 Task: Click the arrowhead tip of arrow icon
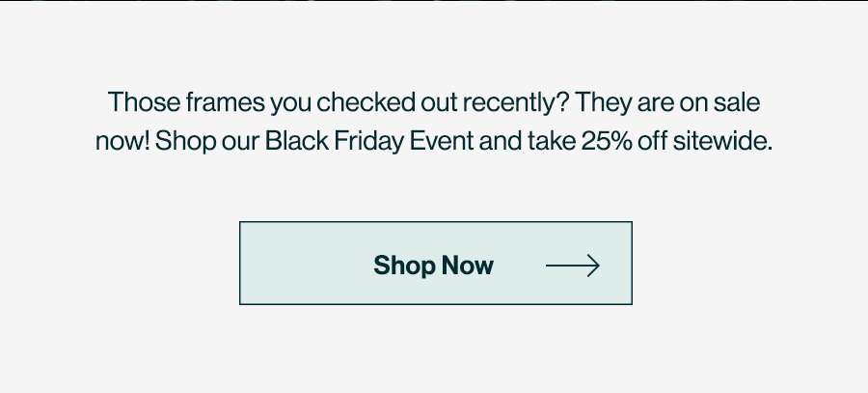click(598, 266)
